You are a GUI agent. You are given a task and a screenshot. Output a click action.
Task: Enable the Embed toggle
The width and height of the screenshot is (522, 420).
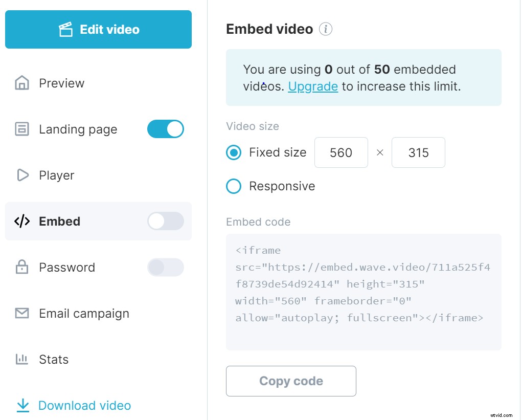click(x=166, y=221)
